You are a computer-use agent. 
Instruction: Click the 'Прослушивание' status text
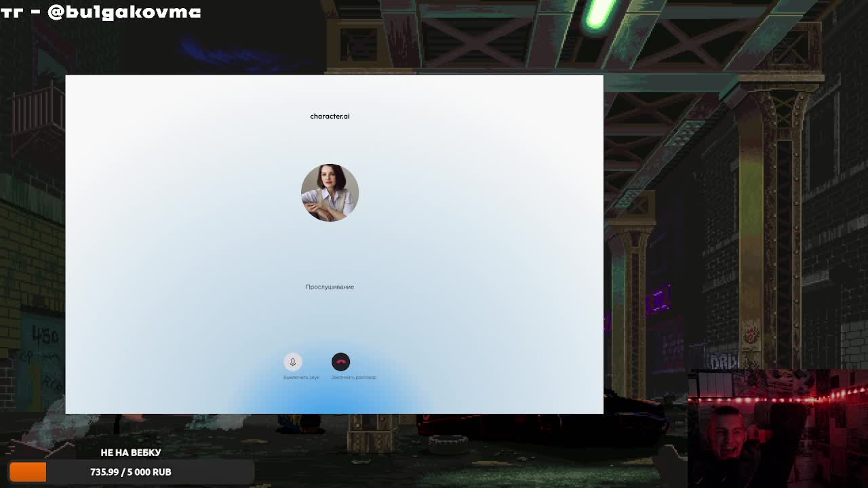330,287
